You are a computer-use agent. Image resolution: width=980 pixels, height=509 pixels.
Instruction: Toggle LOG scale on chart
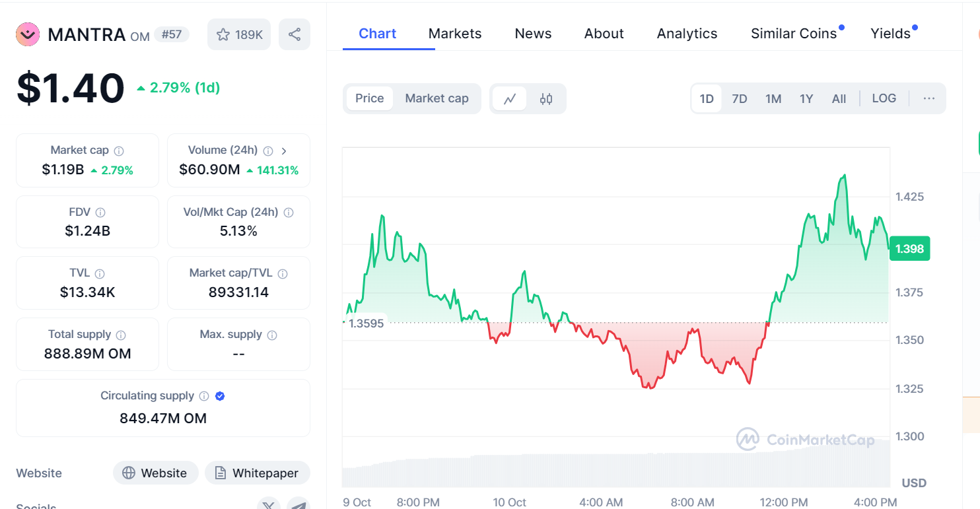pos(884,98)
